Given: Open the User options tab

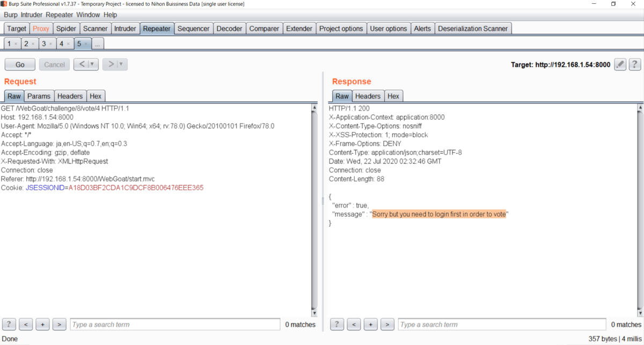Looking at the screenshot, I should (x=389, y=28).
